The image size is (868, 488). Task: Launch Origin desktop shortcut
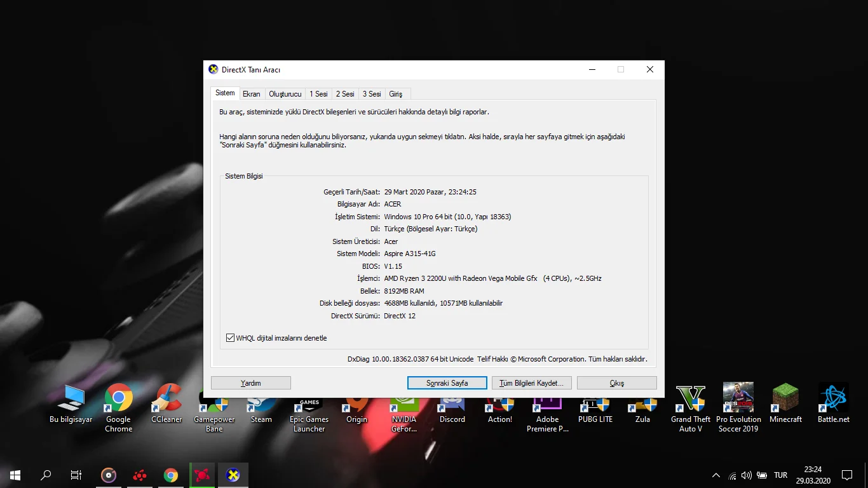[x=356, y=410]
